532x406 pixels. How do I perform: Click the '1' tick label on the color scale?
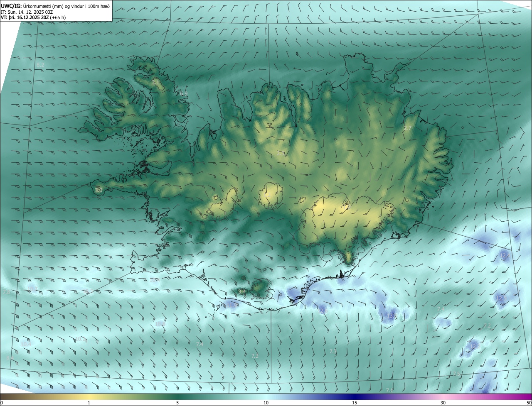coord(89,403)
